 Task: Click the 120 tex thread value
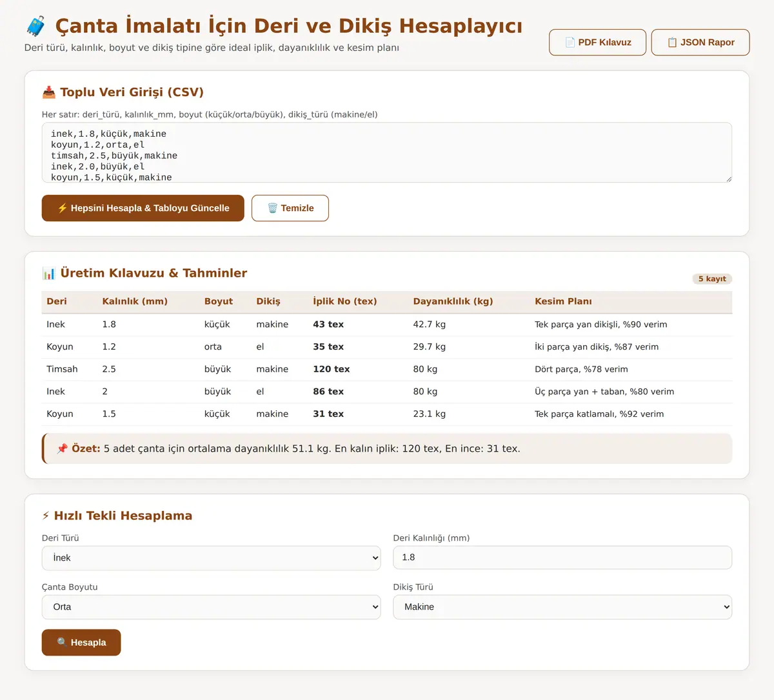[332, 369]
